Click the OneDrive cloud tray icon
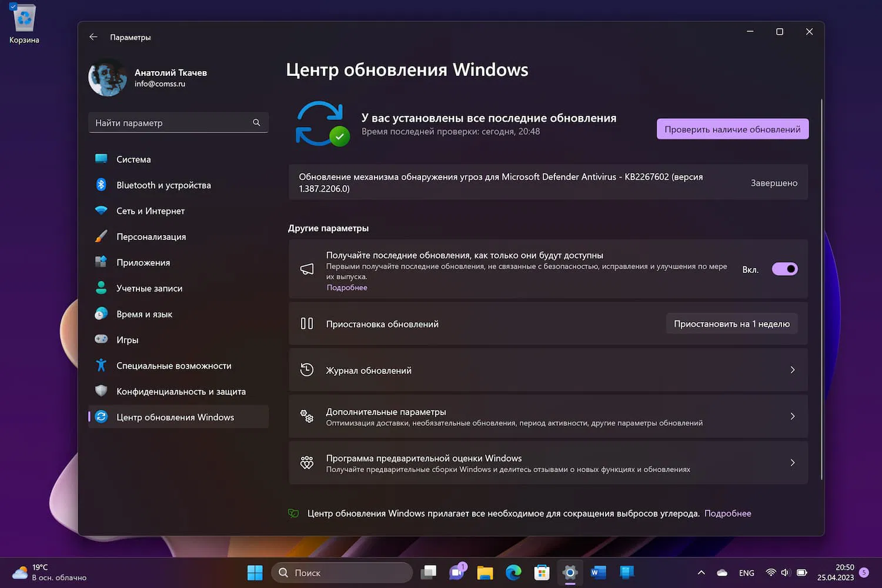The width and height of the screenshot is (882, 588). coord(722,573)
